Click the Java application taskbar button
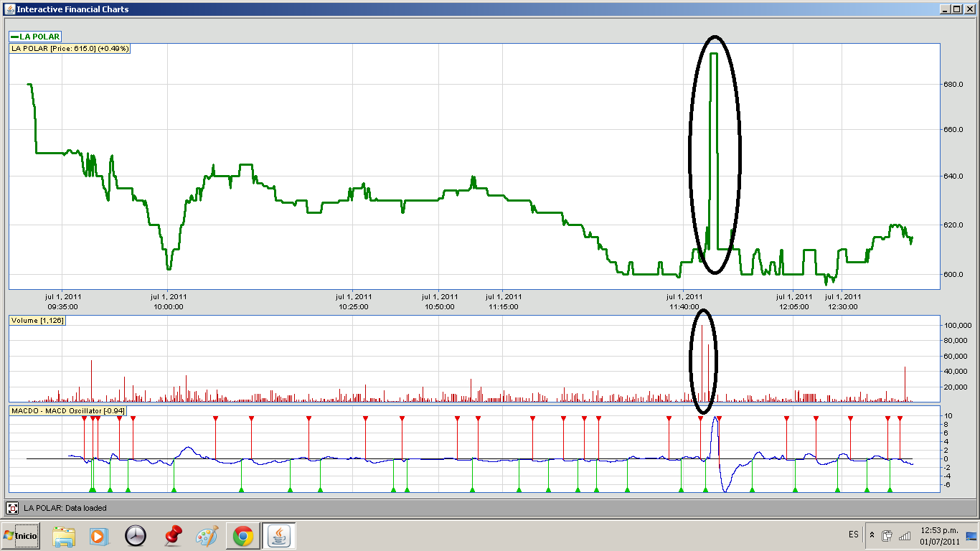The width and height of the screenshot is (980, 551). point(279,536)
